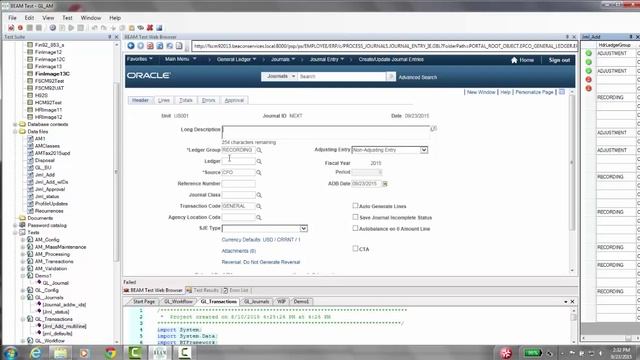Select the GL_Journal test under Demo1
640x360 pixels.
pos(56,283)
